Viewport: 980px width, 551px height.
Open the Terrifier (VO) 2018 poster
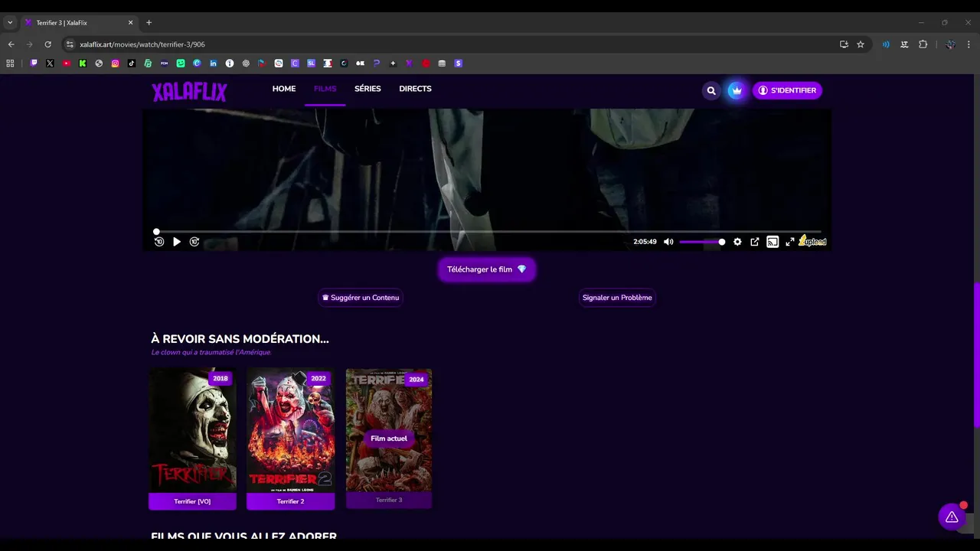coord(192,430)
